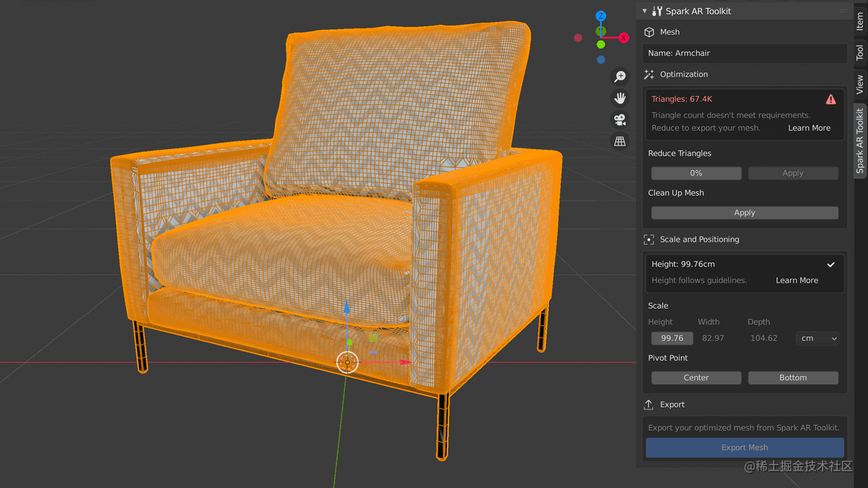This screenshot has width=868, height=488.
Task: Activate the camera view icon
Action: (620, 119)
